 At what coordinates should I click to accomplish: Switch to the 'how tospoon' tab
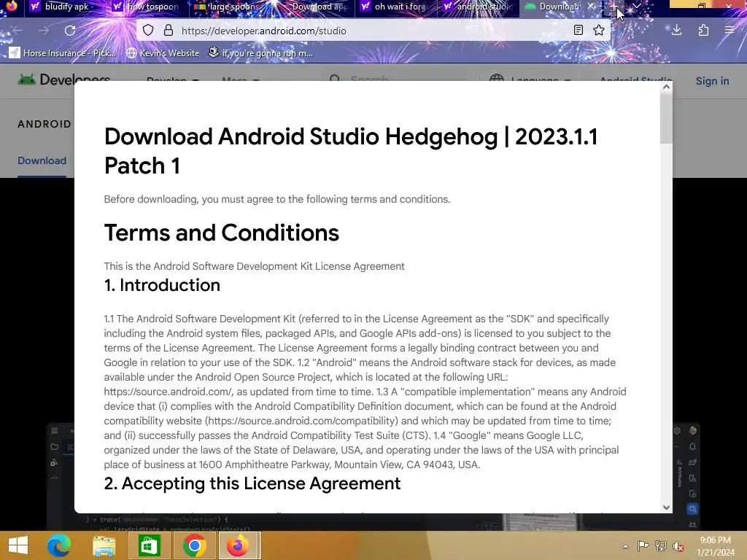147,7
